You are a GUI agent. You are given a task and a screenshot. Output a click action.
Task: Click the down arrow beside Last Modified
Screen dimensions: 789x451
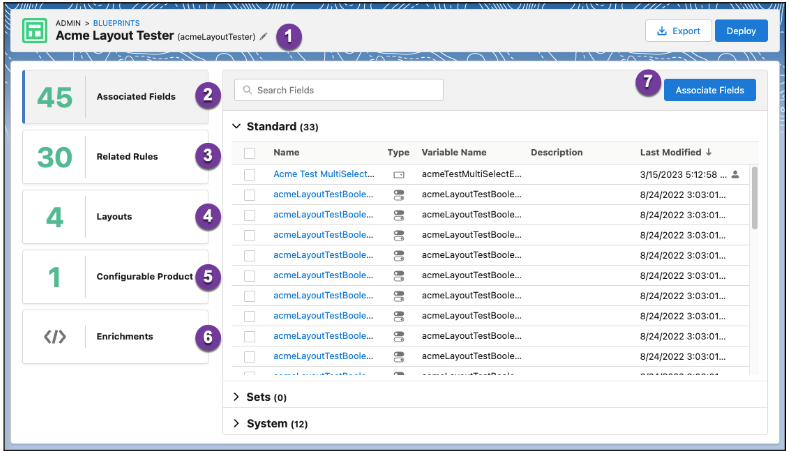(x=709, y=152)
